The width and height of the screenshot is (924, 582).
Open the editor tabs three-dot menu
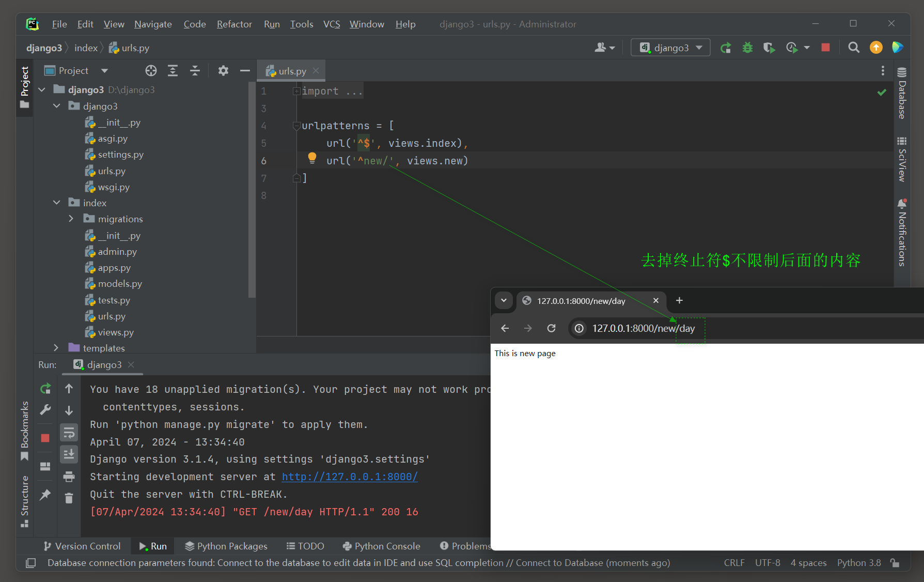tap(883, 71)
